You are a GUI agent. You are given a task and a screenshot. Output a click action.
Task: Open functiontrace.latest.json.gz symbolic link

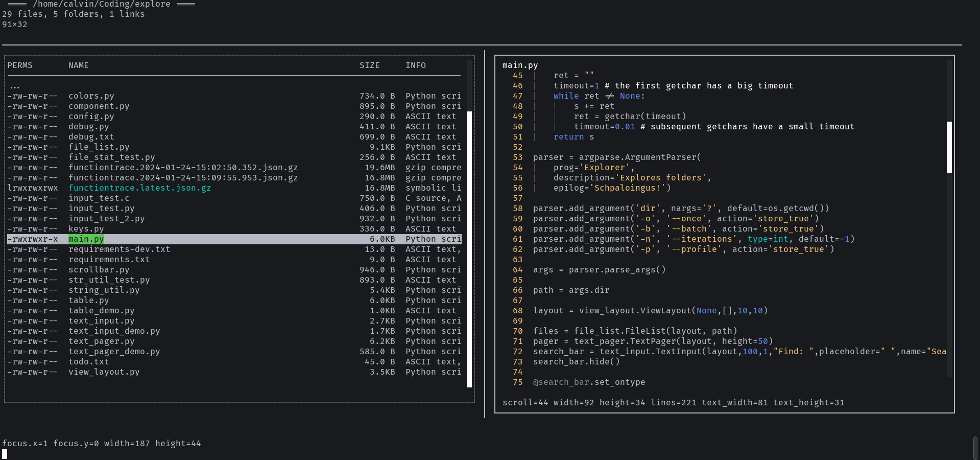pyautogui.click(x=234, y=188)
